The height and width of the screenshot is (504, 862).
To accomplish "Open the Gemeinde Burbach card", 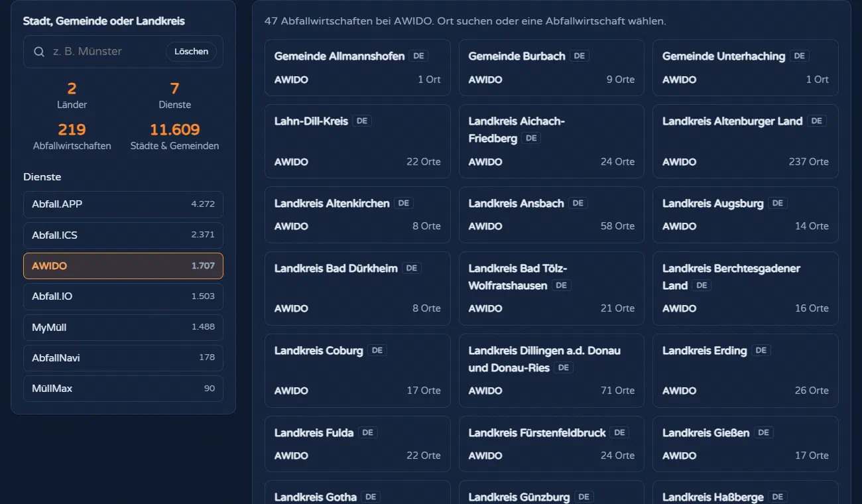I will pyautogui.click(x=552, y=68).
